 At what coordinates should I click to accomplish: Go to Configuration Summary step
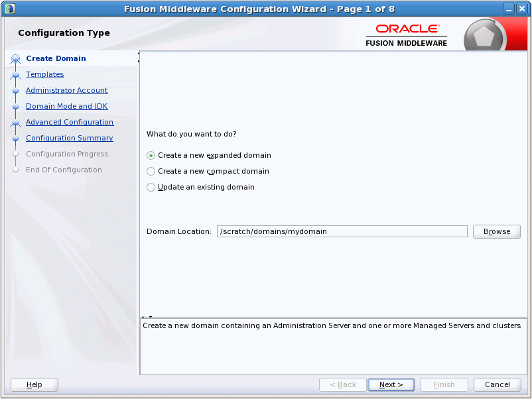tap(70, 139)
